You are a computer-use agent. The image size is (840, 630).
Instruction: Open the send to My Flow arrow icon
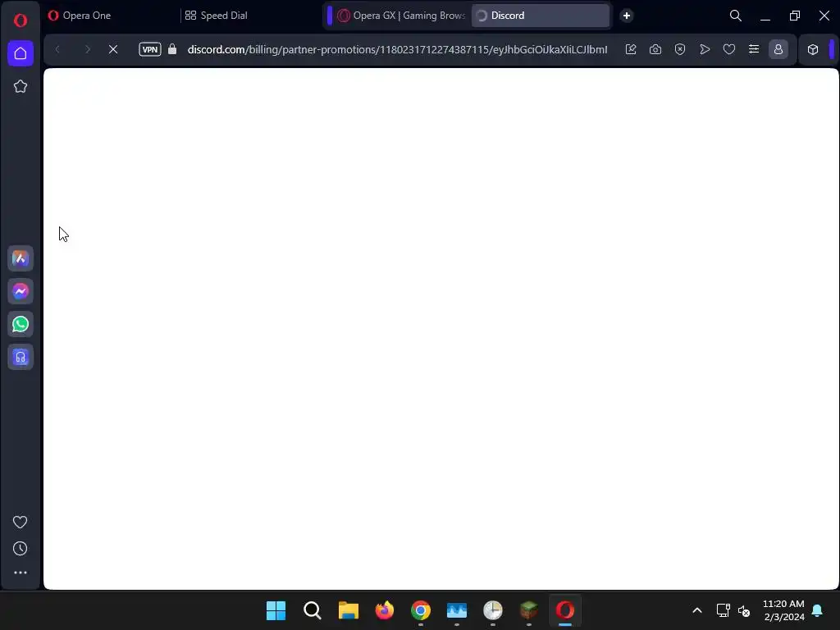(705, 49)
